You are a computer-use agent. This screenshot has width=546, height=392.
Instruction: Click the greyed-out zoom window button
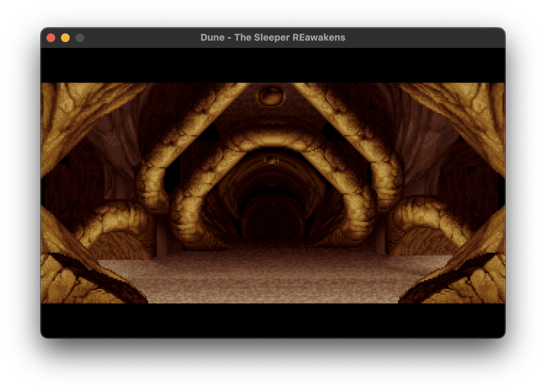point(80,38)
